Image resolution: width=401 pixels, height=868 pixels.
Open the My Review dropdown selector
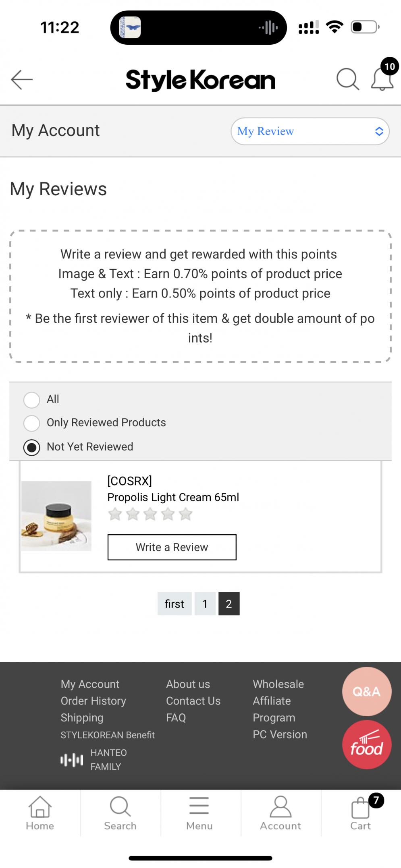click(x=310, y=131)
